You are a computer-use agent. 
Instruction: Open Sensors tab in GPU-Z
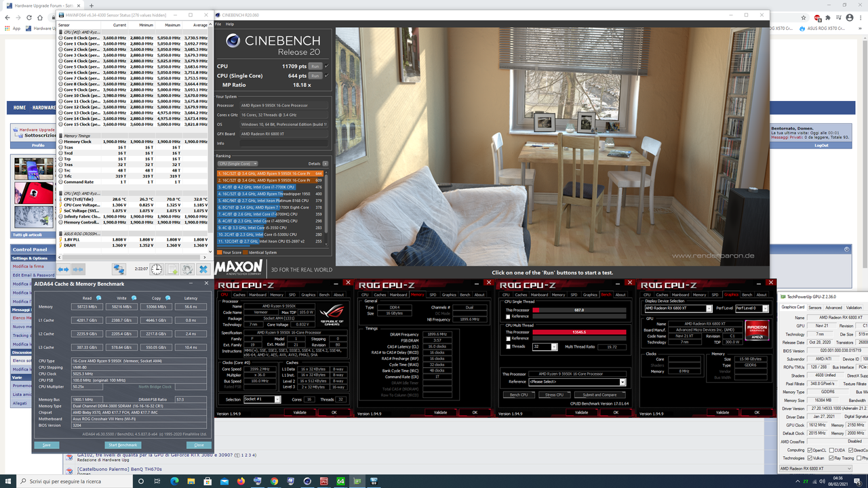coord(814,308)
